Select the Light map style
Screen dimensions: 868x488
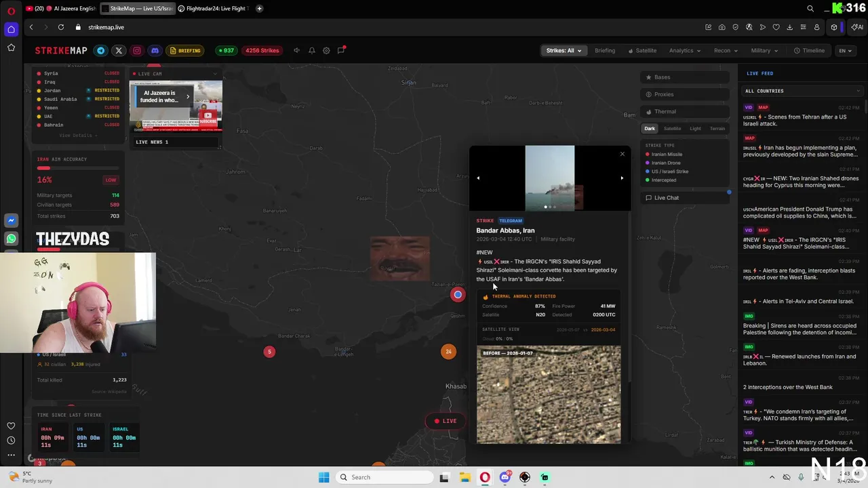[x=695, y=129]
